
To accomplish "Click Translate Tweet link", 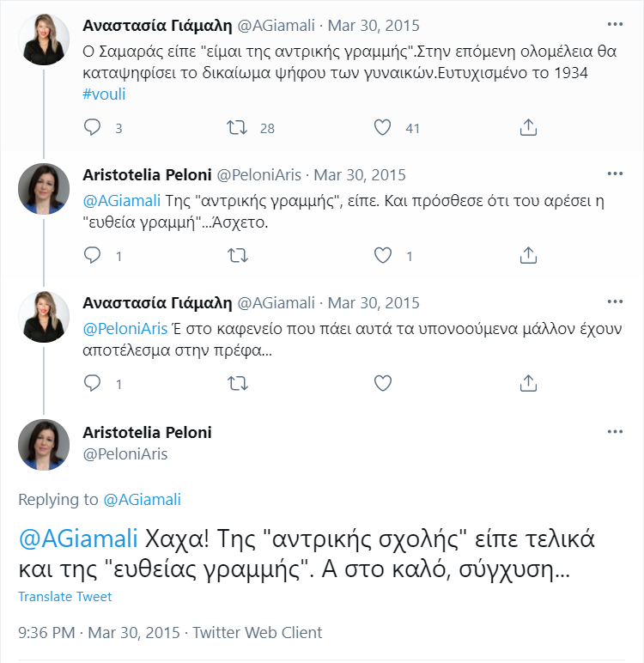I will coord(65,596).
